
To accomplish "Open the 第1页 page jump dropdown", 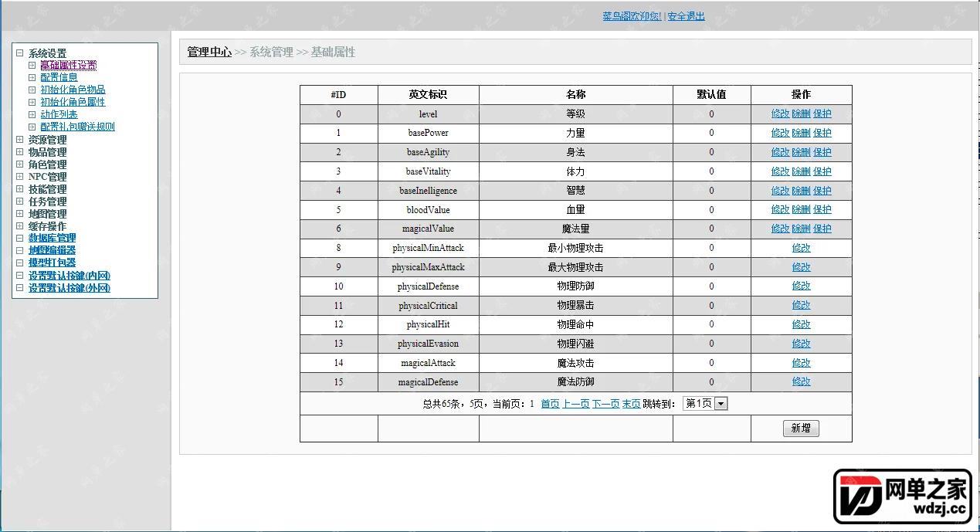I will point(705,403).
